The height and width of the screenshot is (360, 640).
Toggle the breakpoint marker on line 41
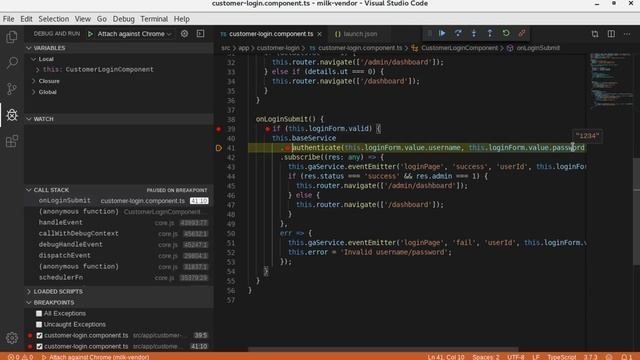click(x=218, y=148)
